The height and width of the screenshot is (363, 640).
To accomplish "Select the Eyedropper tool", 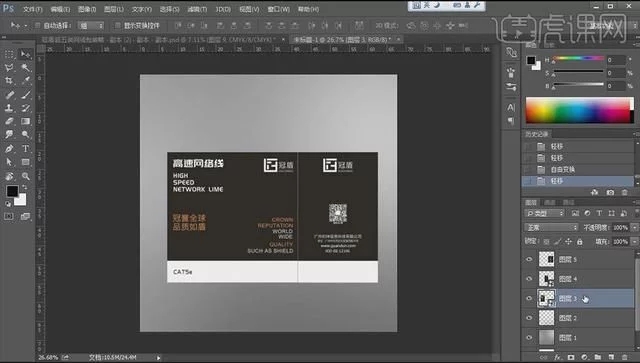I will tap(25, 81).
